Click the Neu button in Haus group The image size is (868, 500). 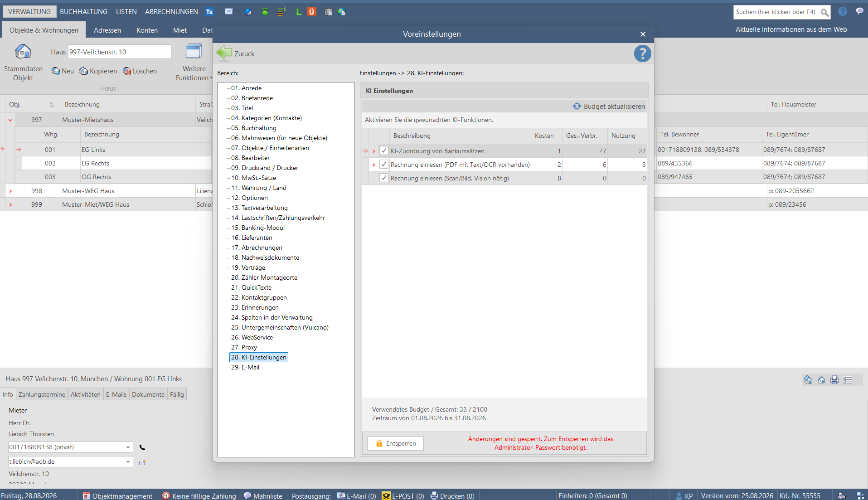[63, 71]
